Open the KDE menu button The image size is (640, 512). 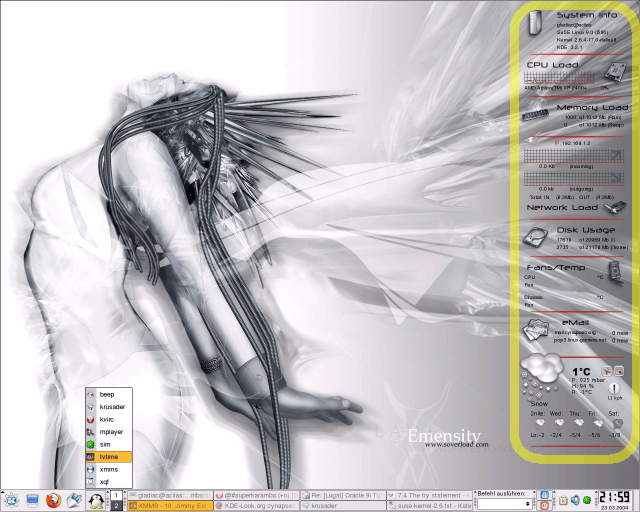(10, 501)
